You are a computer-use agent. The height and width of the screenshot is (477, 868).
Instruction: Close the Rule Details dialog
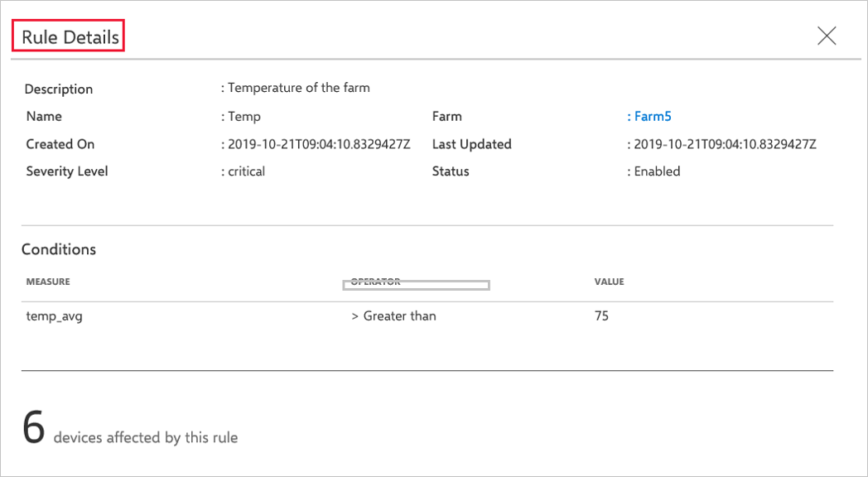tap(827, 36)
